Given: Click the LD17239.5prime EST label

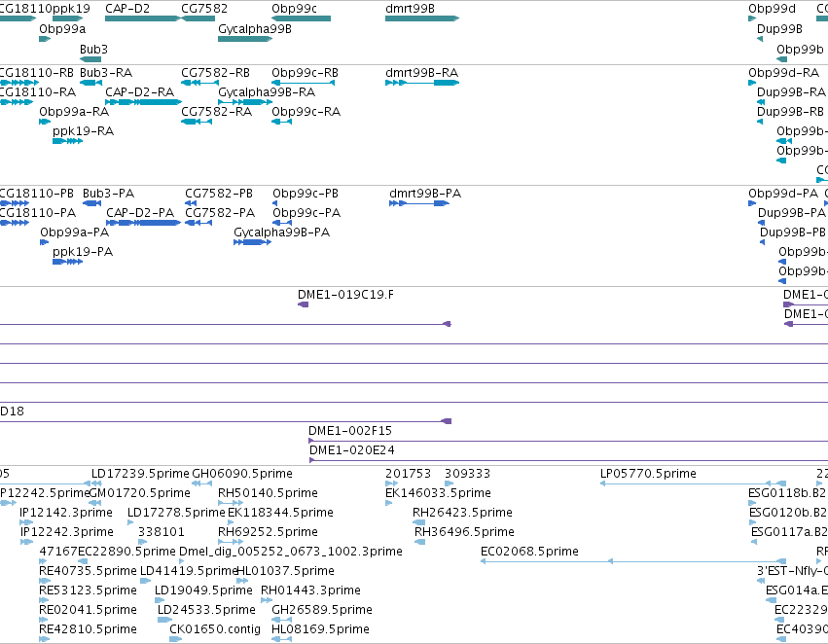Looking at the screenshot, I should [140, 474].
